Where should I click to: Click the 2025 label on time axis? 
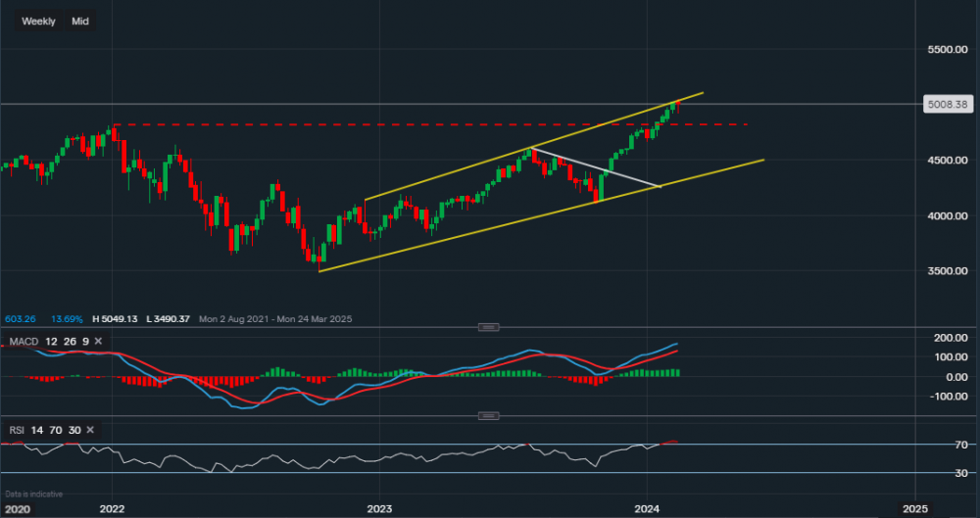(x=914, y=509)
